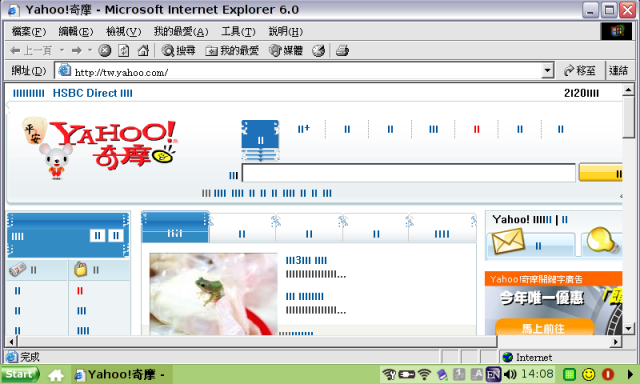This screenshot has height=384, width=640.
Task: Open the Start menu
Action: (20, 374)
